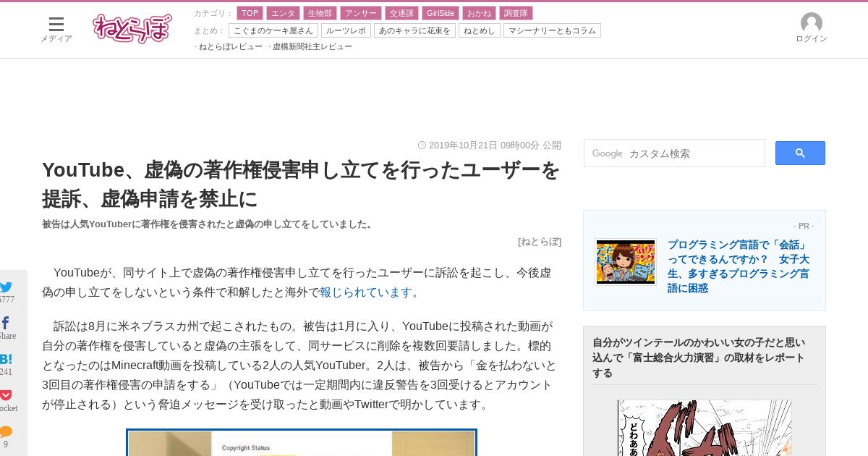Follow the 報じられています hyperlink

366,292
